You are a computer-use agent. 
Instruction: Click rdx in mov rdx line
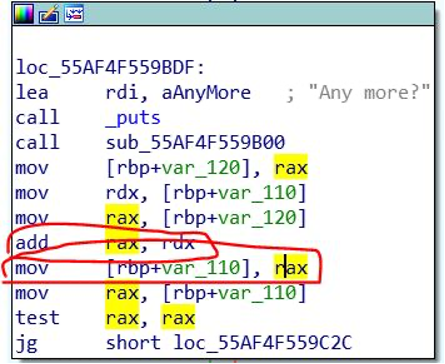(x=122, y=193)
